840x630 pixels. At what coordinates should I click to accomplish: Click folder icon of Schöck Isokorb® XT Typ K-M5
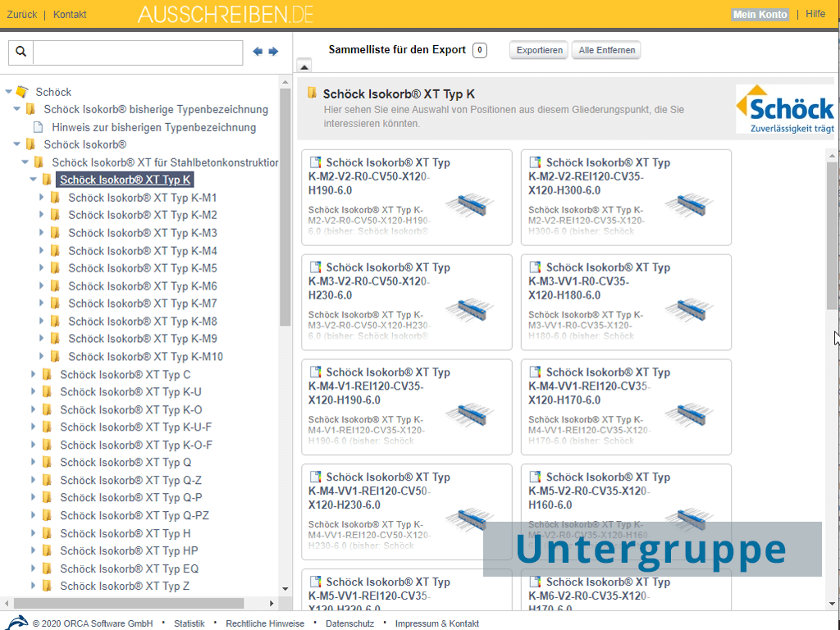(55, 268)
